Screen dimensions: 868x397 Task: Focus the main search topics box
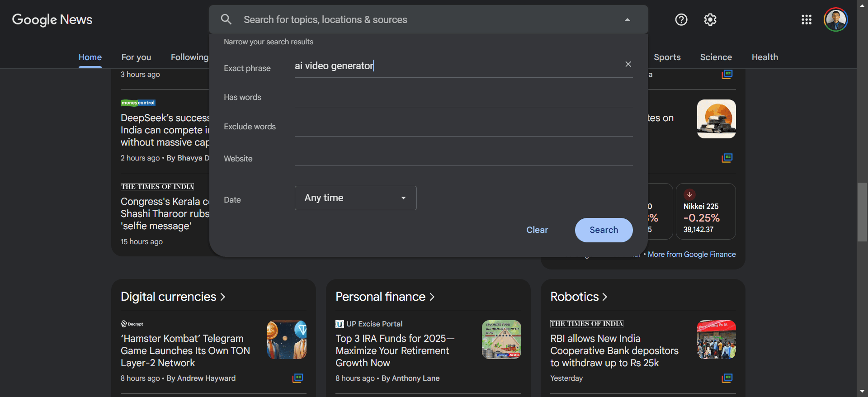pos(429,19)
